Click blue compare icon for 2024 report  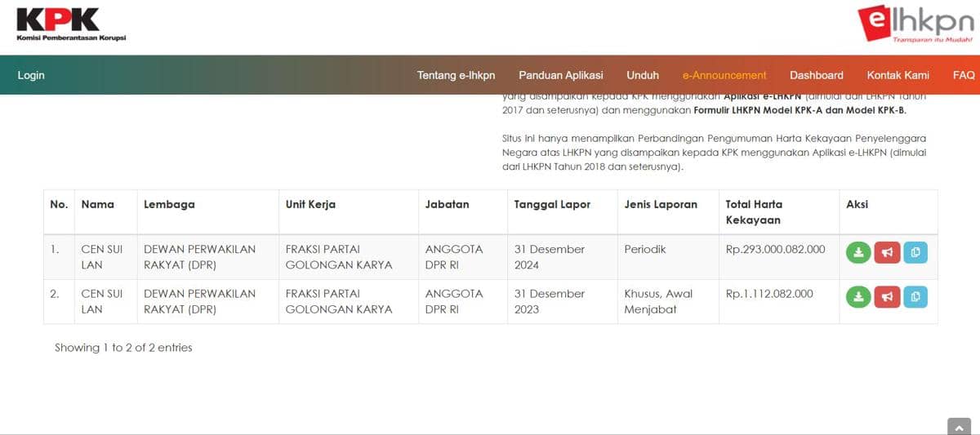915,253
